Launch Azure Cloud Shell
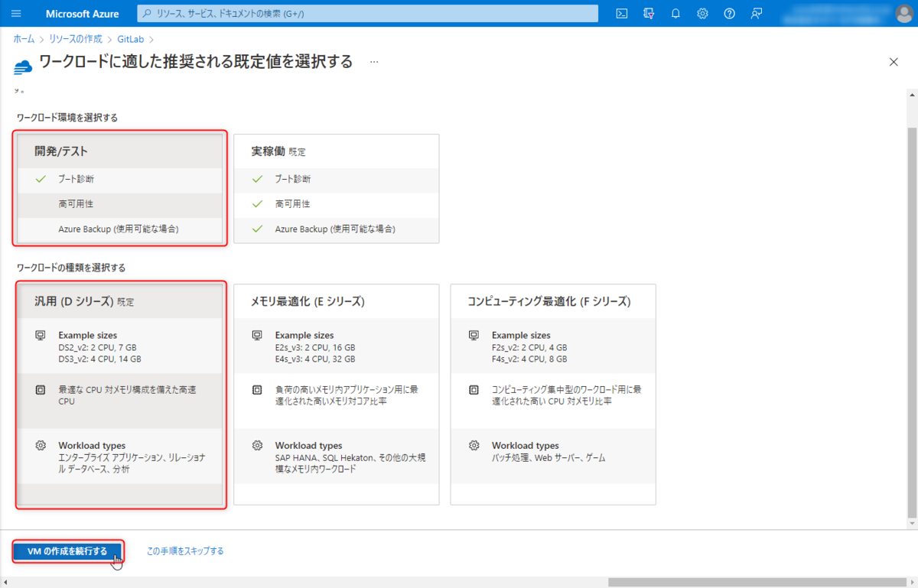Viewport: 918px width, 588px height. click(621, 14)
